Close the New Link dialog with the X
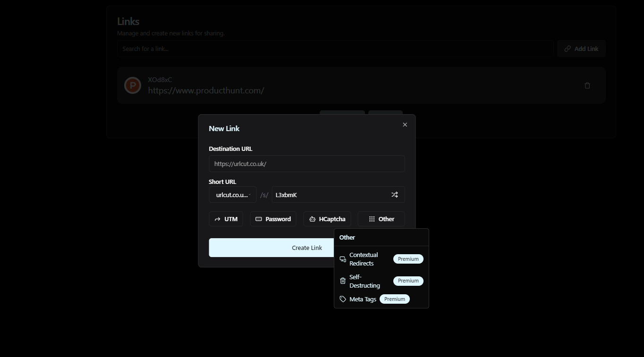 coord(405,125)
